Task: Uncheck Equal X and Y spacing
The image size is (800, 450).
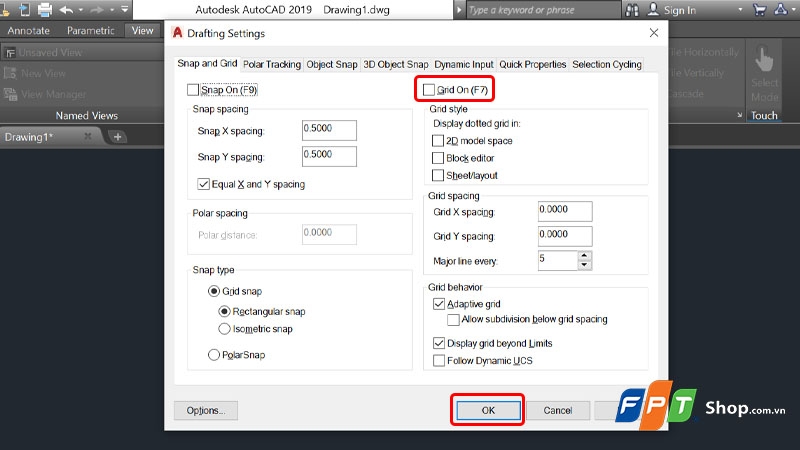Action: point(203,184)
